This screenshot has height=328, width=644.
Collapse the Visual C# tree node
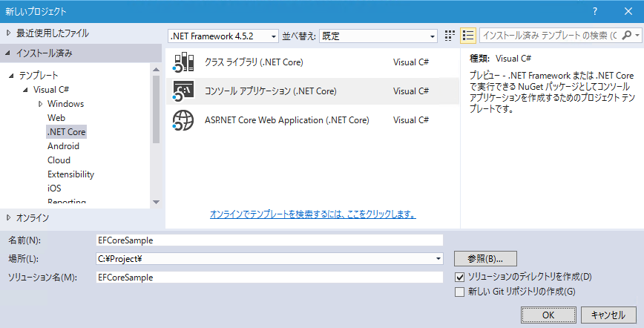(x=25, y=90)
